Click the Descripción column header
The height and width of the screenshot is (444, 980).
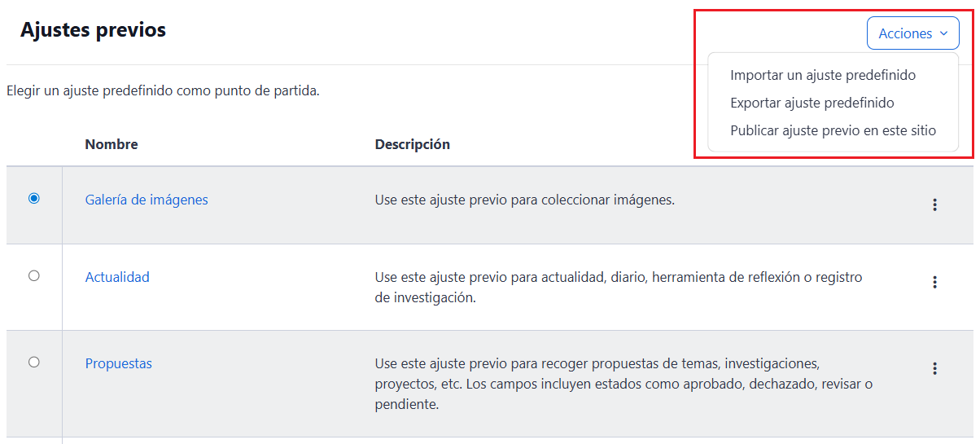click(x=412, y=144)
